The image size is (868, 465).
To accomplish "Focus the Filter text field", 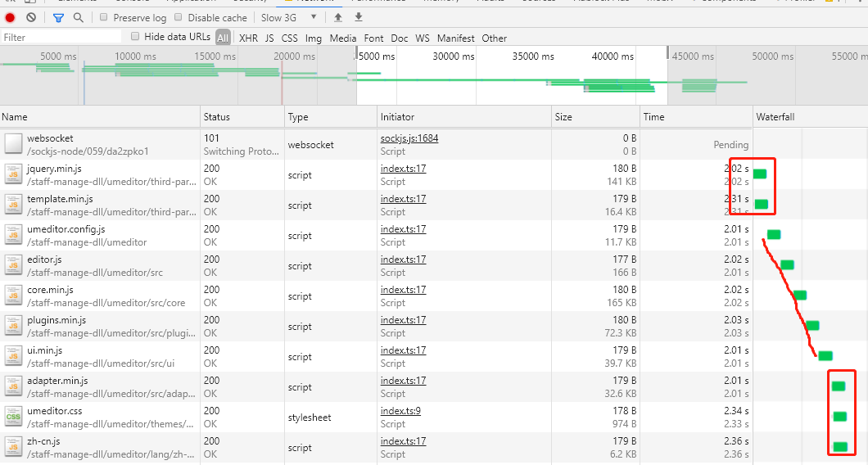I will (61, 37).
